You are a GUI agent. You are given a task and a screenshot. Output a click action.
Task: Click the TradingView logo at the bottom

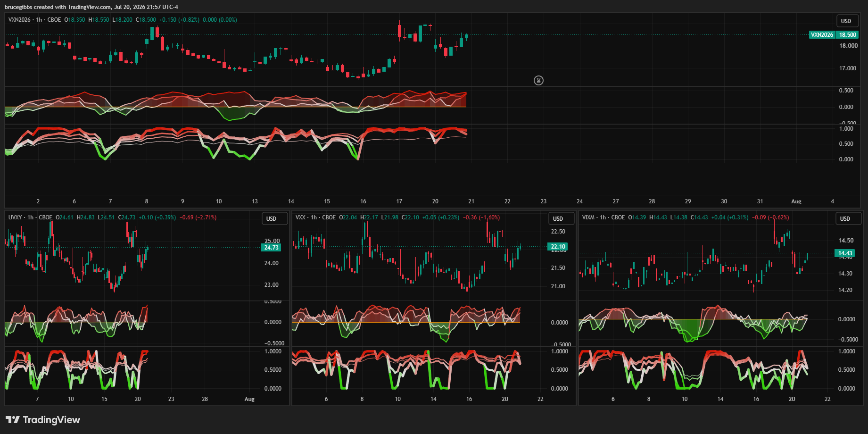coord(43,420)
